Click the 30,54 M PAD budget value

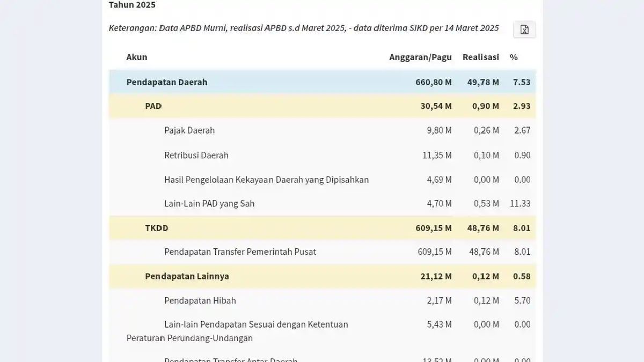[436, 106]
